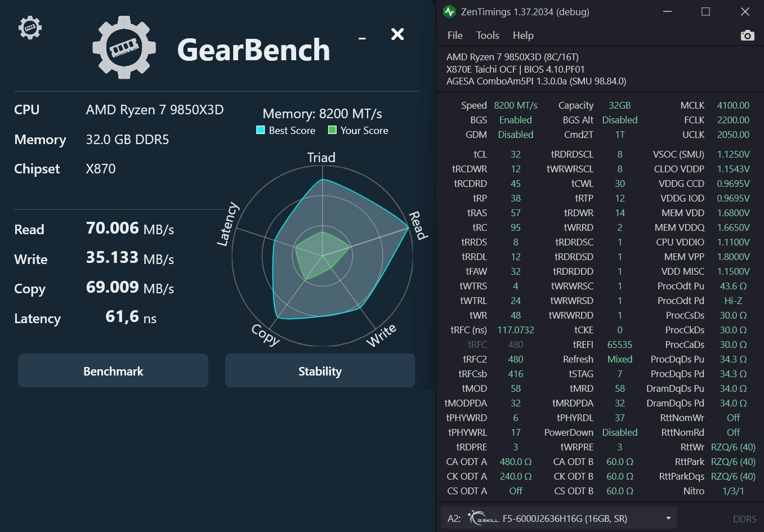Click the G.SKILL logo in the module selector
764x532 pixels.
(x=481, y=518)
